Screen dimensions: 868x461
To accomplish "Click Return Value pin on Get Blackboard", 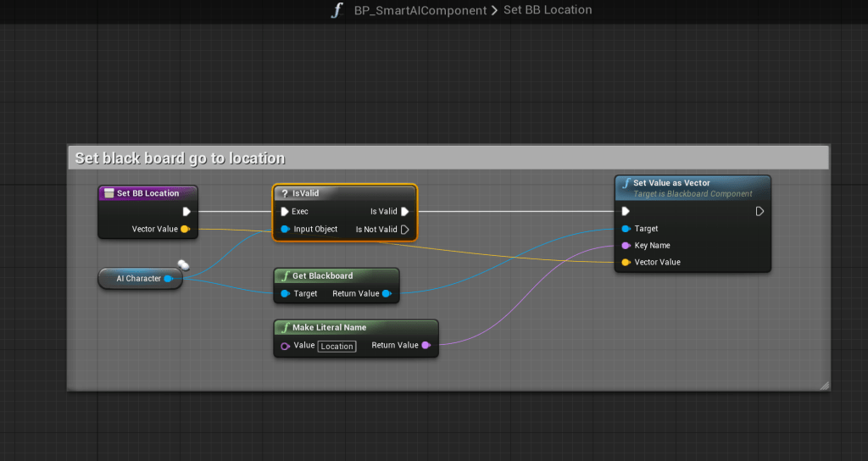I will (387, 294).
